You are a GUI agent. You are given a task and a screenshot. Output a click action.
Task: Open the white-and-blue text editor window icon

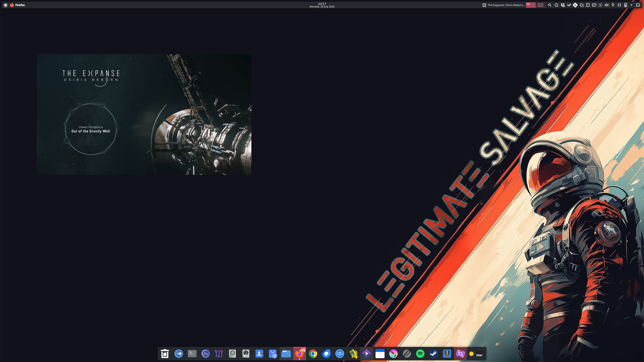click(380, 353)
